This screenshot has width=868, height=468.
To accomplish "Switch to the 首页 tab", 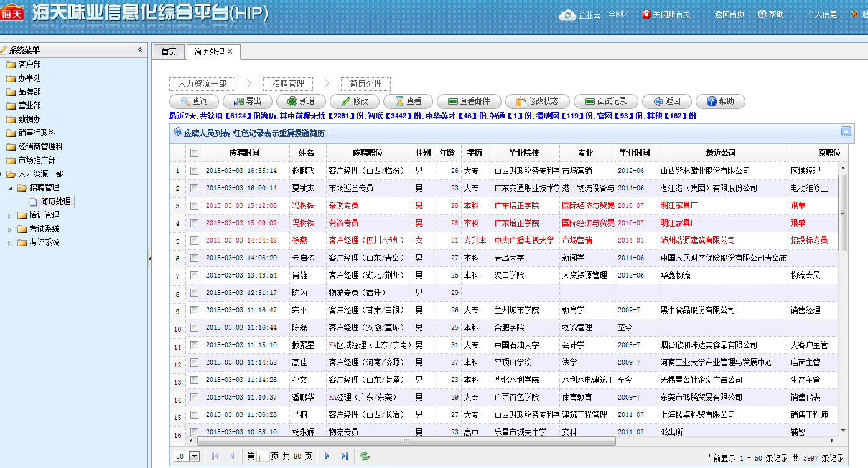I will (169, 52).
